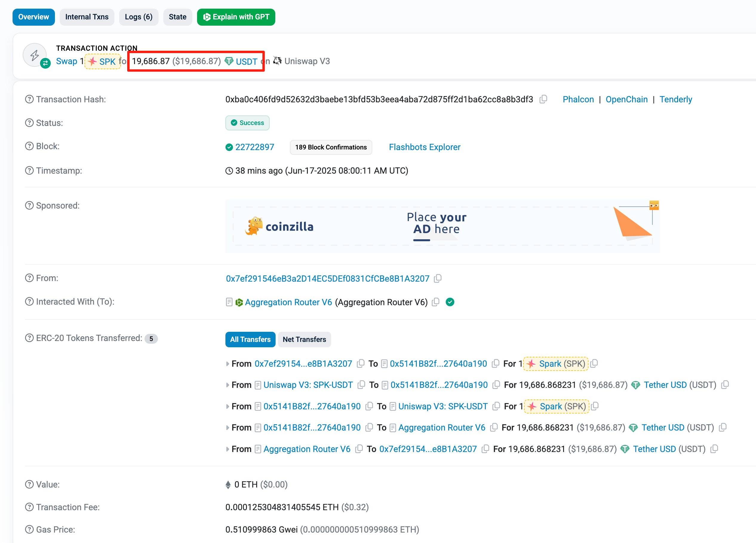Viewport: 756px width, 543px height.
Task: Click the Timestamp help question icon
Action: [x=29, y=171]
